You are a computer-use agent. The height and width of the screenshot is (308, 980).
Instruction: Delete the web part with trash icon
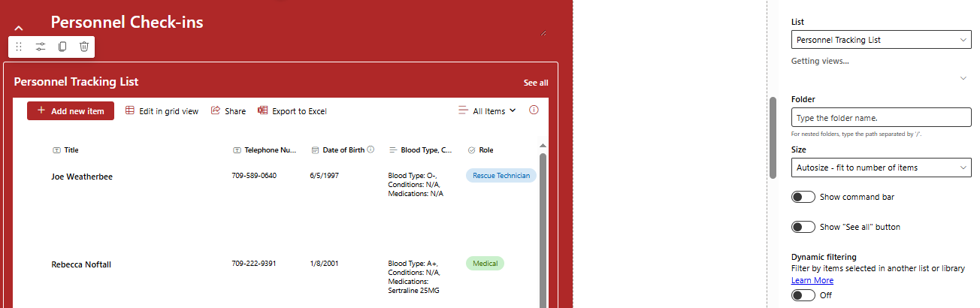tap(84, 47)
